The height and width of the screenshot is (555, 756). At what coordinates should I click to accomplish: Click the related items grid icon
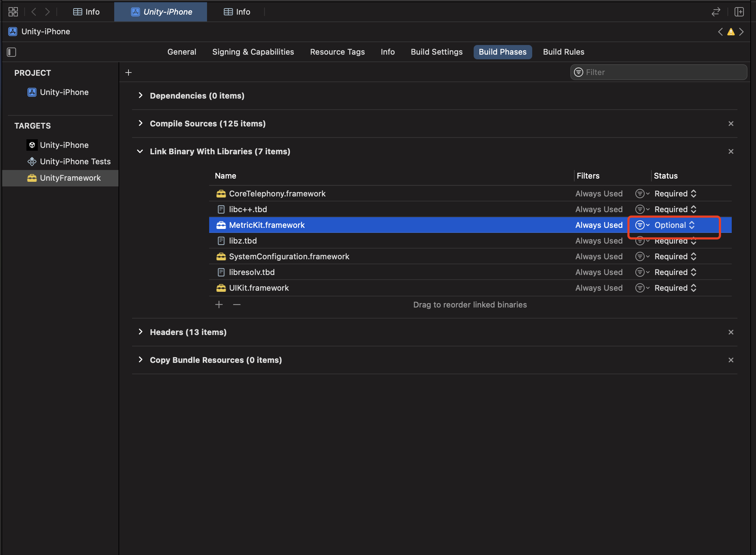pos(13,12)
